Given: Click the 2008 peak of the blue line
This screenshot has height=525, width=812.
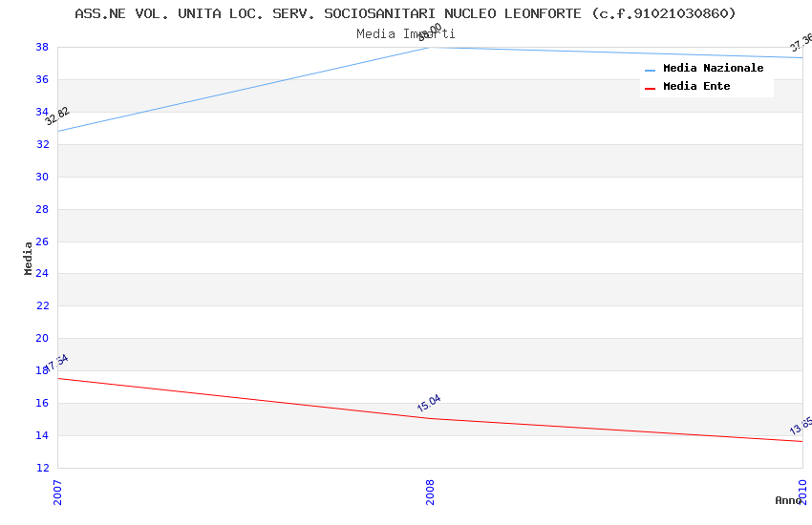Looking at the screenshot, I should click(x=430, y=48).
